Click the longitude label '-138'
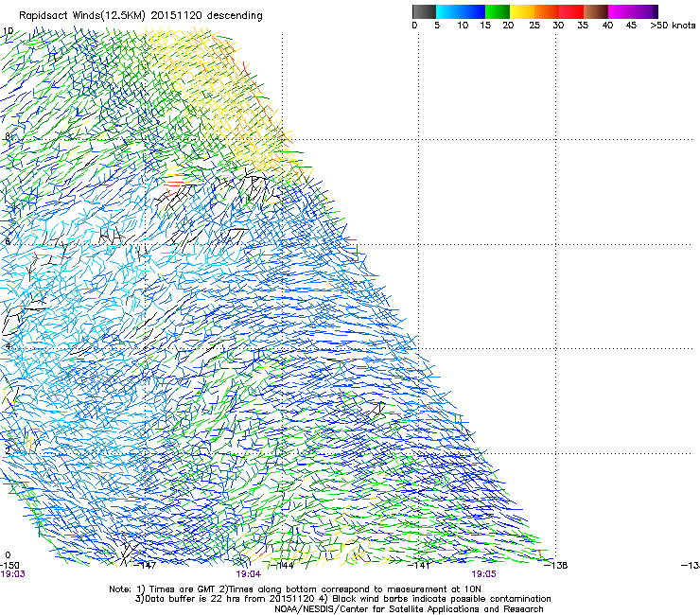This screenshot has height=615, width=700. pos(556,566)
